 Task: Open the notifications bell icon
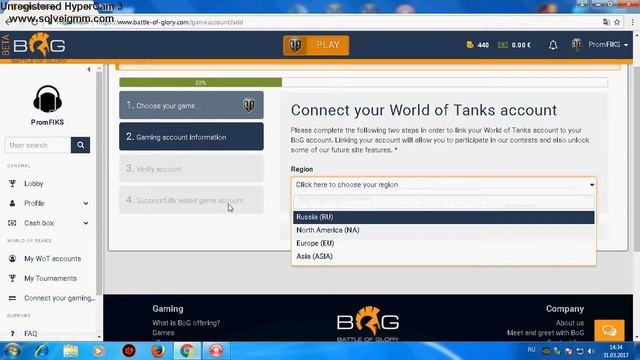point(553,45)
